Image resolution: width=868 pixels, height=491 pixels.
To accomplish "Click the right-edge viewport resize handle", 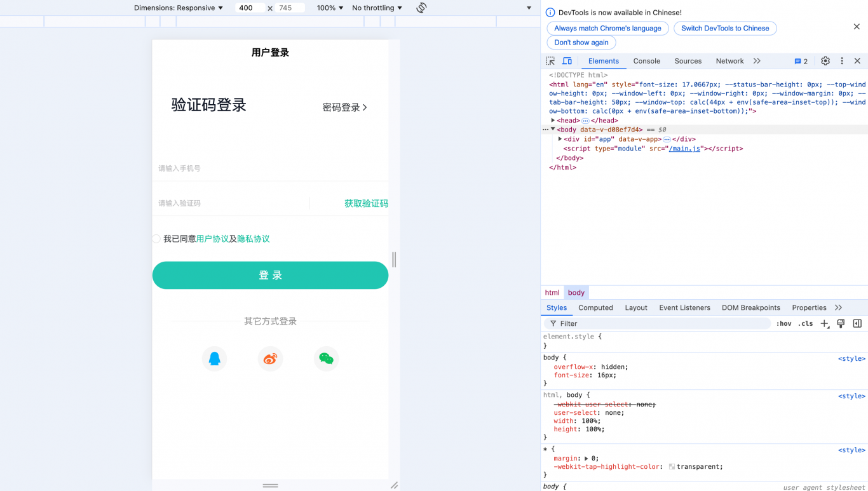I will 394,259.
